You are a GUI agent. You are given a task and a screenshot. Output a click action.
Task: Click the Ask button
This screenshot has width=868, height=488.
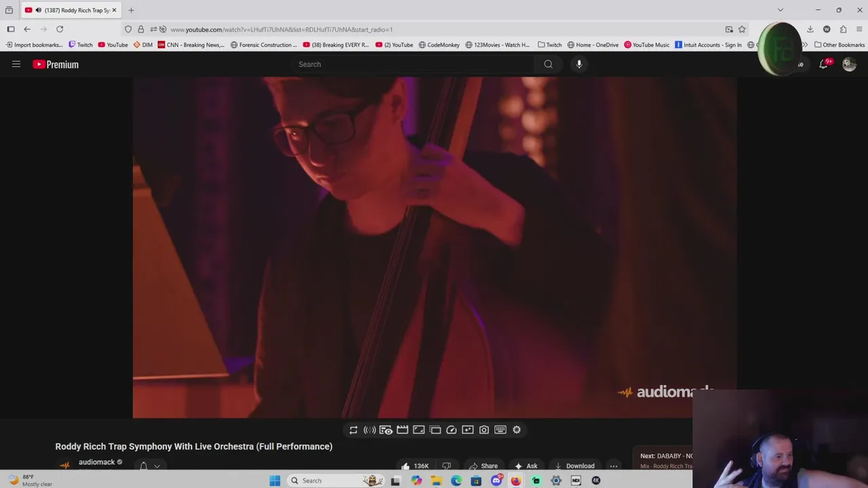526,466
